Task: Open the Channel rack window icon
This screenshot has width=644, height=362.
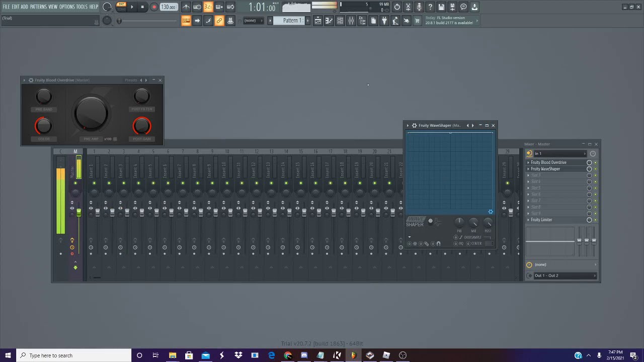Action: pos(340,21)
